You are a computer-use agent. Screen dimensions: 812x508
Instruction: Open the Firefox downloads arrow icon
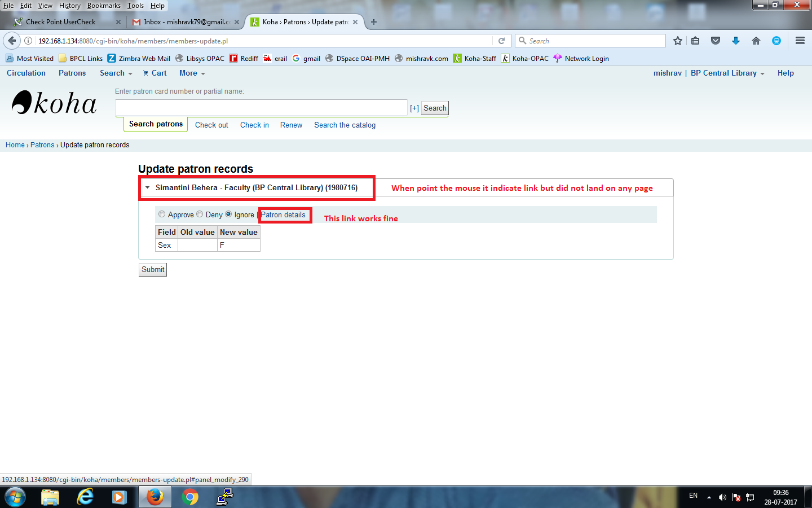click(736, 41)
